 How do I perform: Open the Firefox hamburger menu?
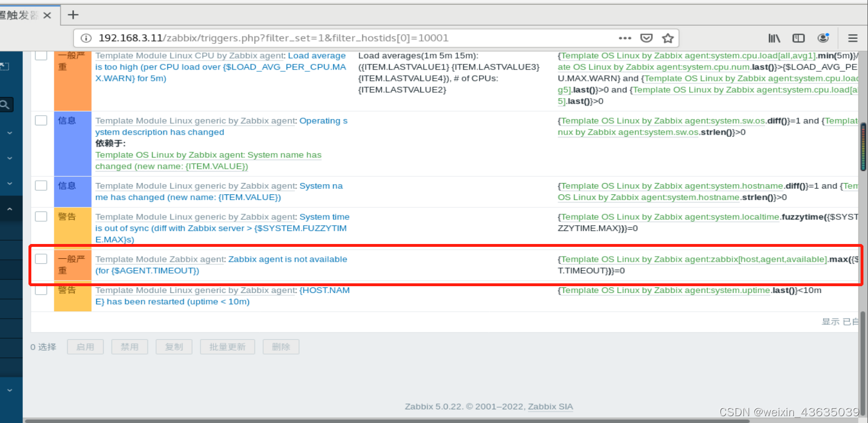(853, 38)
